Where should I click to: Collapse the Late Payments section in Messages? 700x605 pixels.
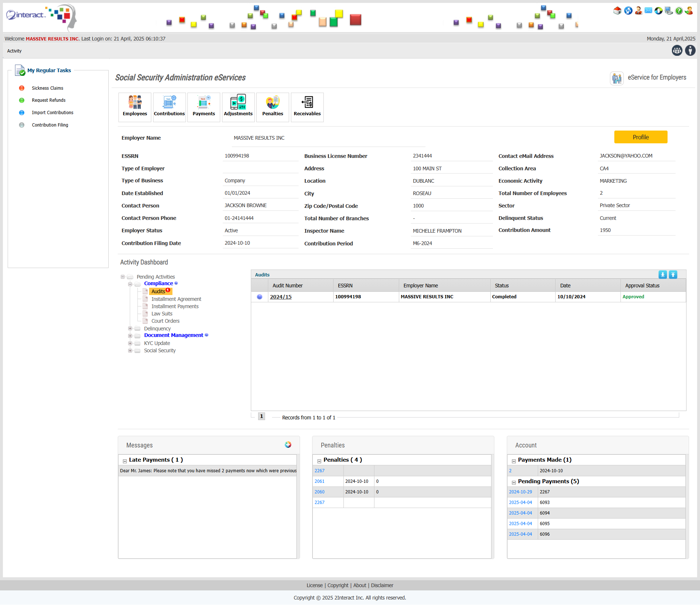click(124, 460)
